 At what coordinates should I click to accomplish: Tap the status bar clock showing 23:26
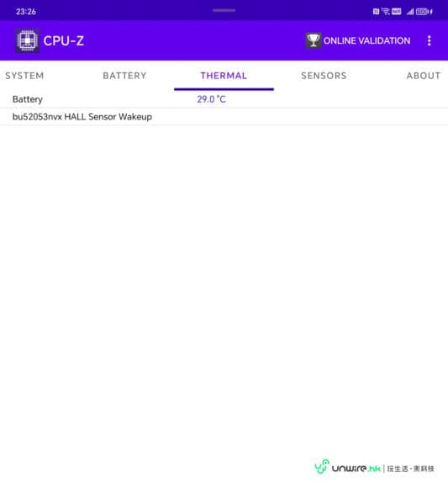pos(26,12)
